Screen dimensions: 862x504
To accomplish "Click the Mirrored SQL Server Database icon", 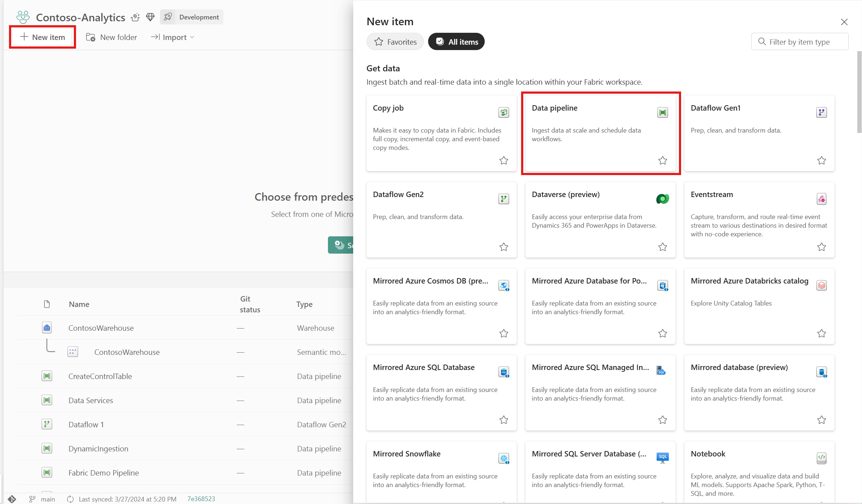I will click(663, 458).
